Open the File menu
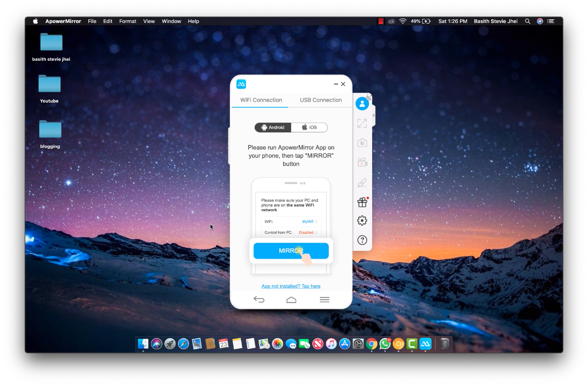588x386 pixels. (x=92, y=21)
